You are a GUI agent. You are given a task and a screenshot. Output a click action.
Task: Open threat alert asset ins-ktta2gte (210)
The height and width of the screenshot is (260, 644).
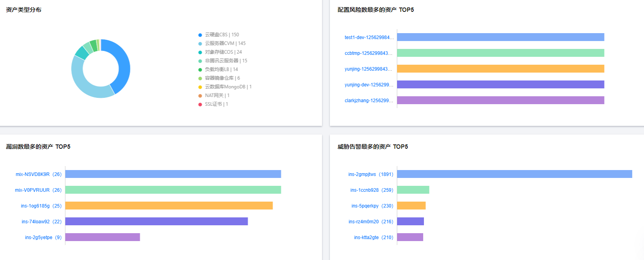(374, 238)
